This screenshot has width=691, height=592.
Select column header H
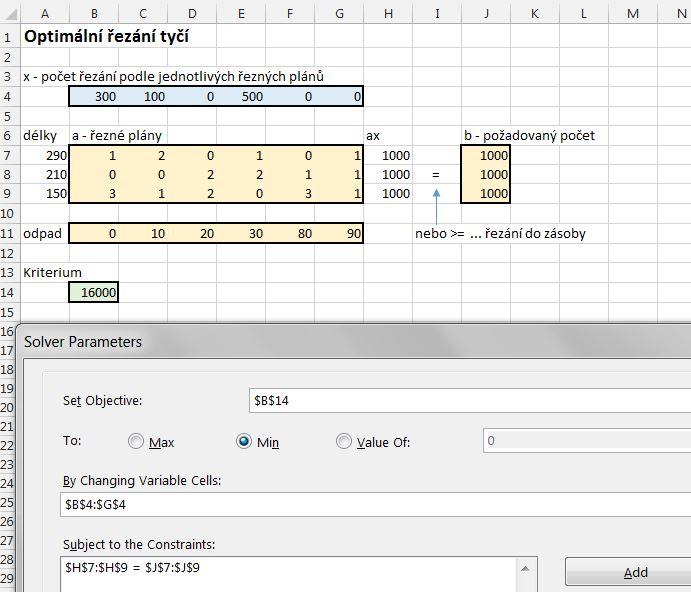[x=388, y=13]
